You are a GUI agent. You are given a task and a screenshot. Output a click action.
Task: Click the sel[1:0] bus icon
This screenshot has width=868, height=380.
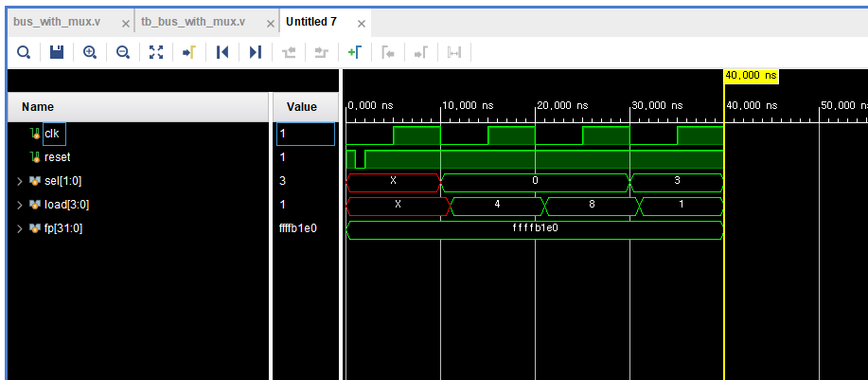pos(35,181)
